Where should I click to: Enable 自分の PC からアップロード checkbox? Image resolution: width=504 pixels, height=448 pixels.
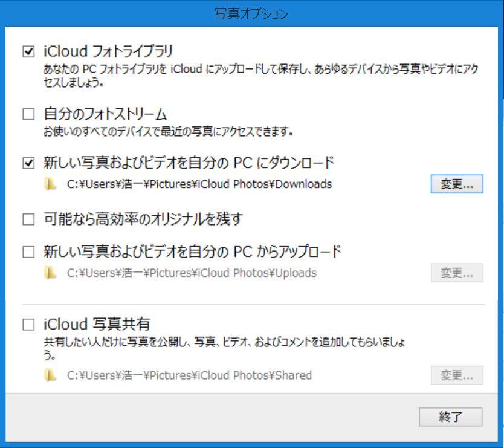(28, 252)
